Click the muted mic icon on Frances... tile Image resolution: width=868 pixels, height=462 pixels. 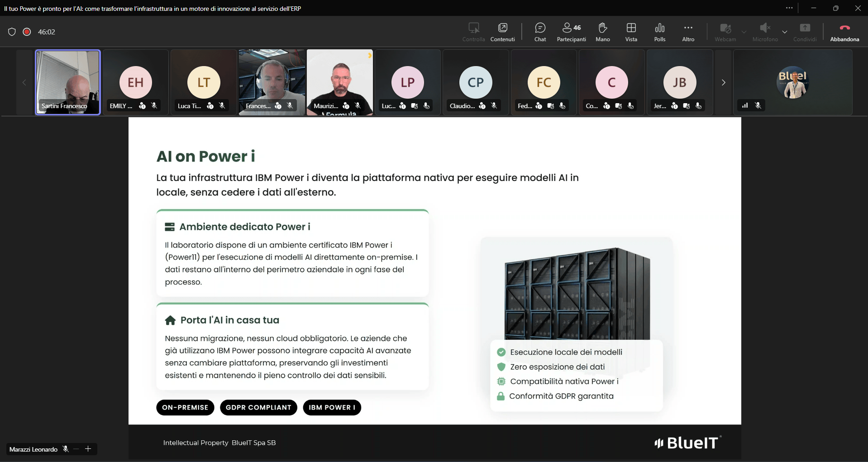(290, 105)
